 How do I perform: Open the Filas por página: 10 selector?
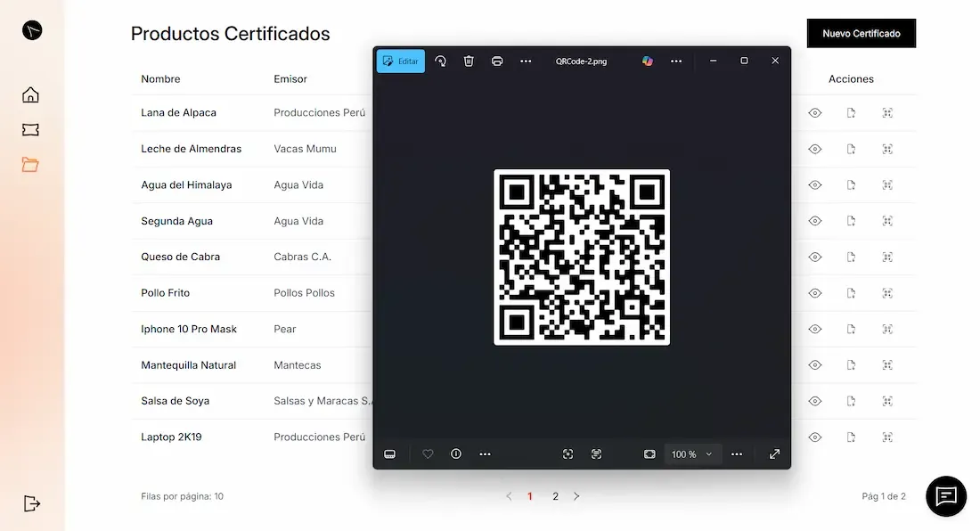click(182, 496)
